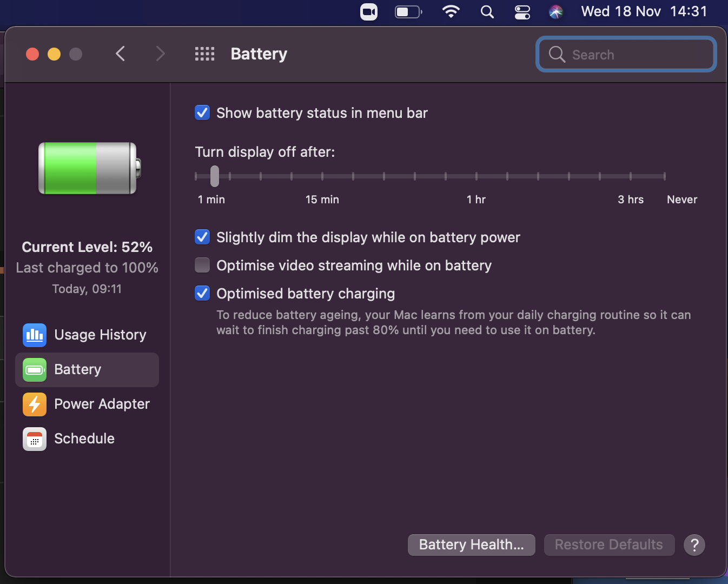728x584 pixels.
Task: Open the Usage History pane
Action: point(87,335)
